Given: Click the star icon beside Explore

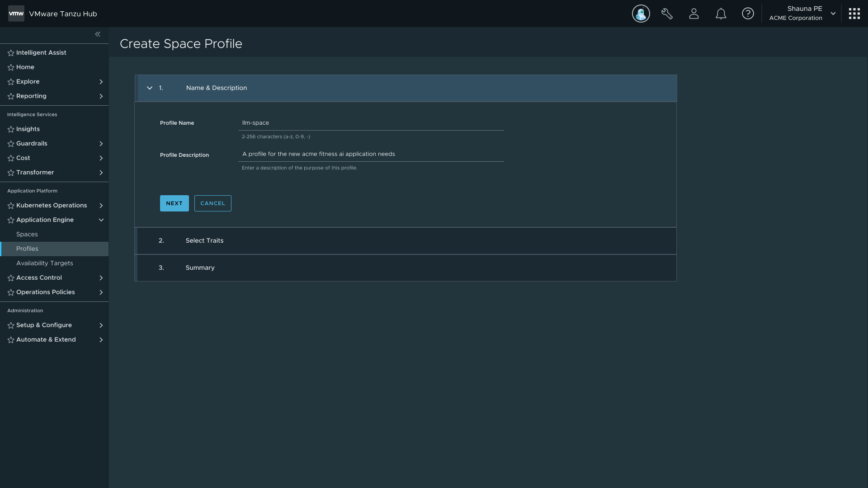Looking at the screenshot, I should click(11, 82).
